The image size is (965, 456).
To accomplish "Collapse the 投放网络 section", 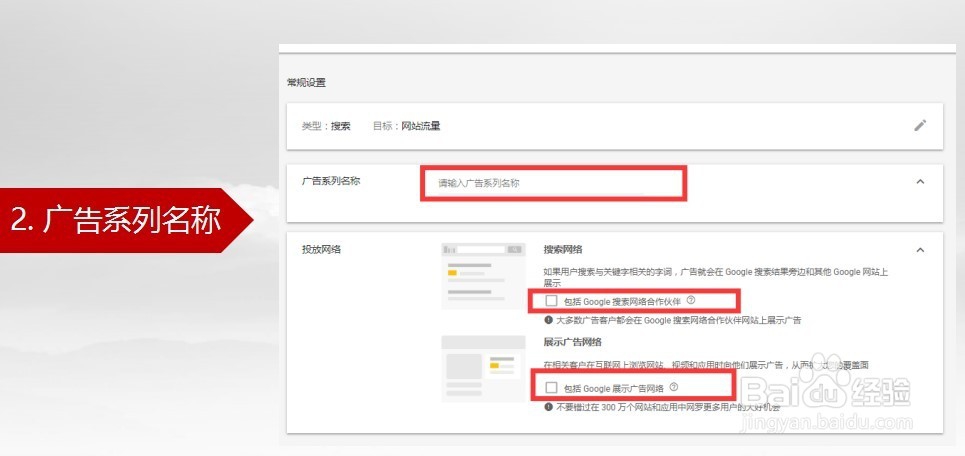I will point(920,250).
